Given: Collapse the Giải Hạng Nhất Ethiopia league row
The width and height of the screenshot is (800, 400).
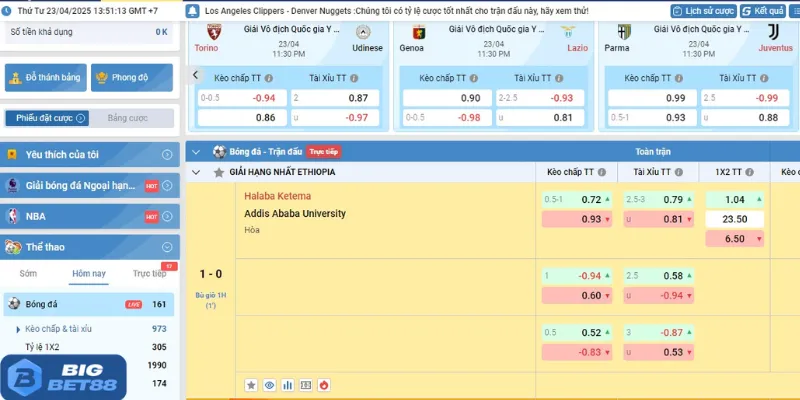Looking at the screenshot, I should tap(196, 172).
